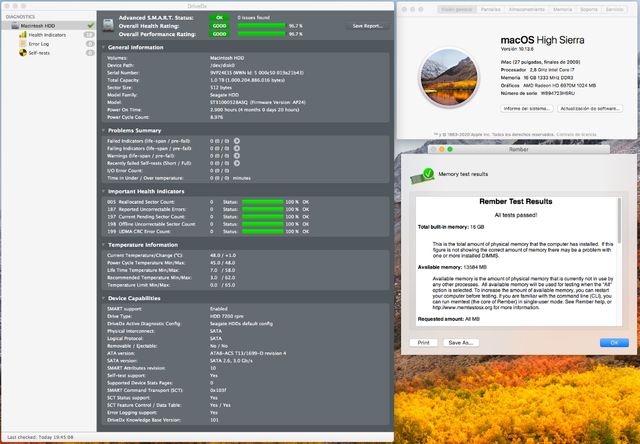
Task: Click the Versión 10.13.6 text
Action: pyautogui.click(x=517, y=49)
